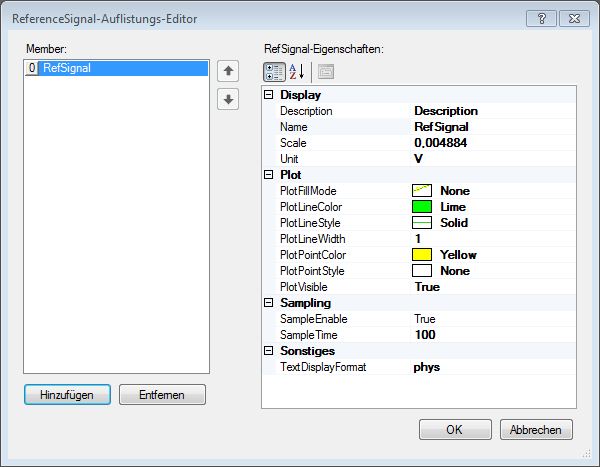
Task: Collapse the Plot category
Action: pos(269,175)
